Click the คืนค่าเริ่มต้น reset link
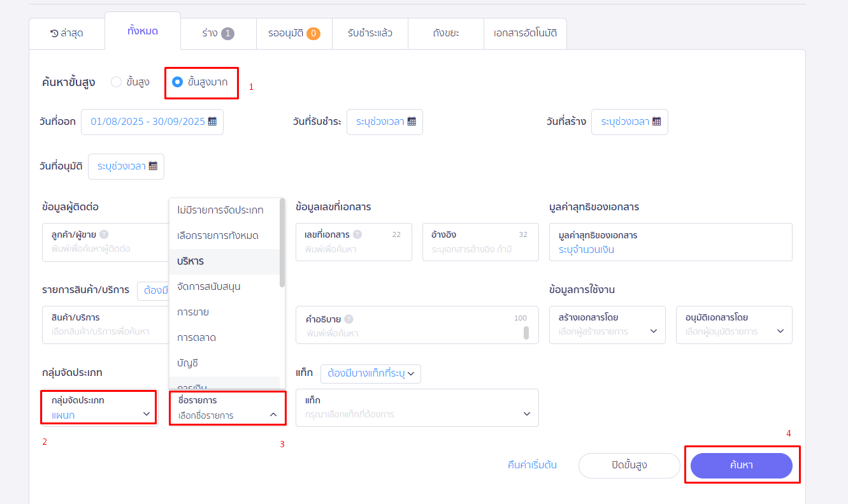 (x=532, y=465)
